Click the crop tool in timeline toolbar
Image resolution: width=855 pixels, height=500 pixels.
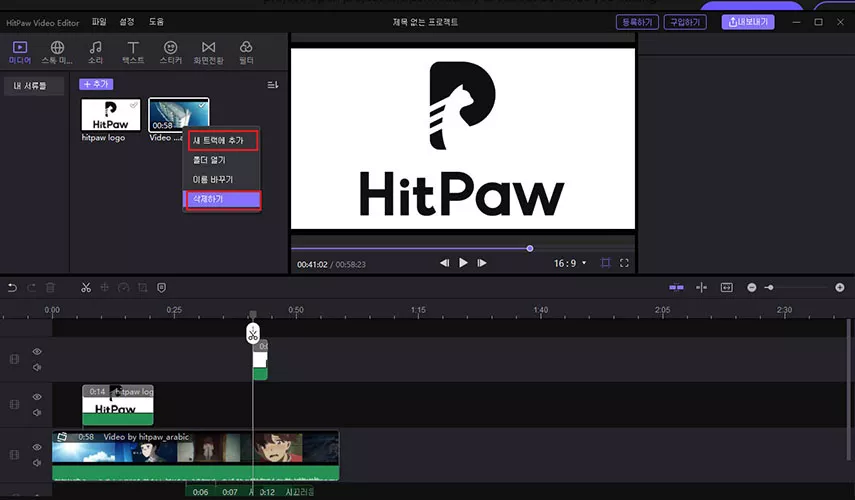(142, 287)
